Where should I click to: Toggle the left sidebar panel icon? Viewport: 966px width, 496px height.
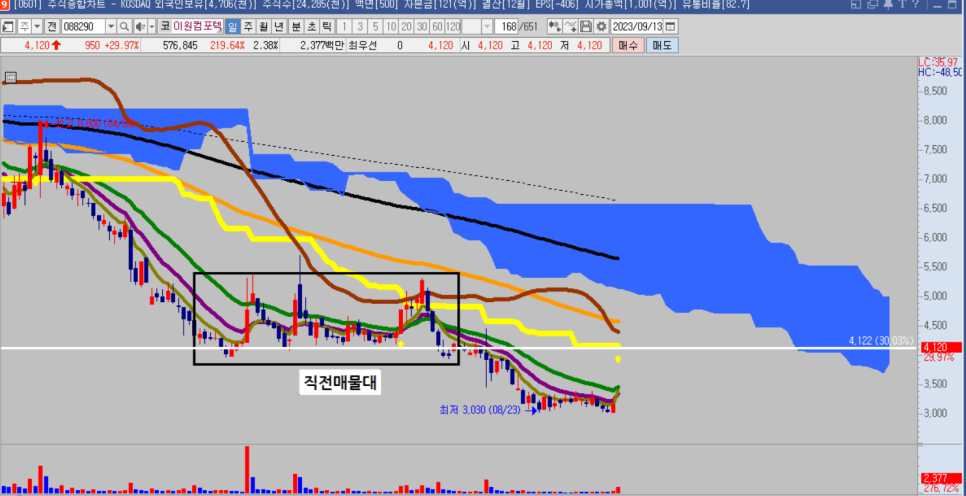click(x=9, y=26)
